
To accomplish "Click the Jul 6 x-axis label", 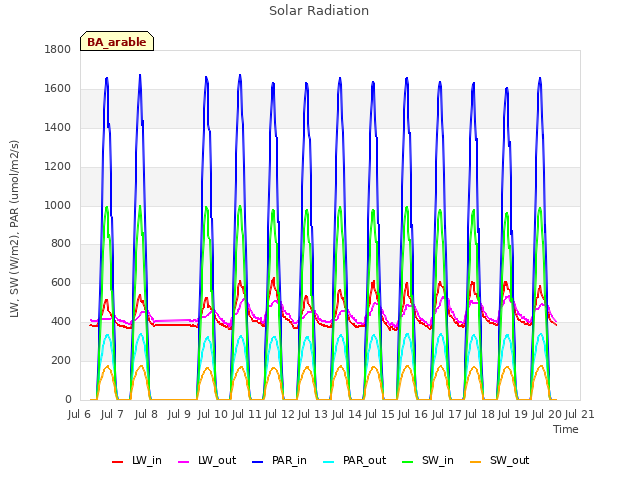I will coord(79,415).
